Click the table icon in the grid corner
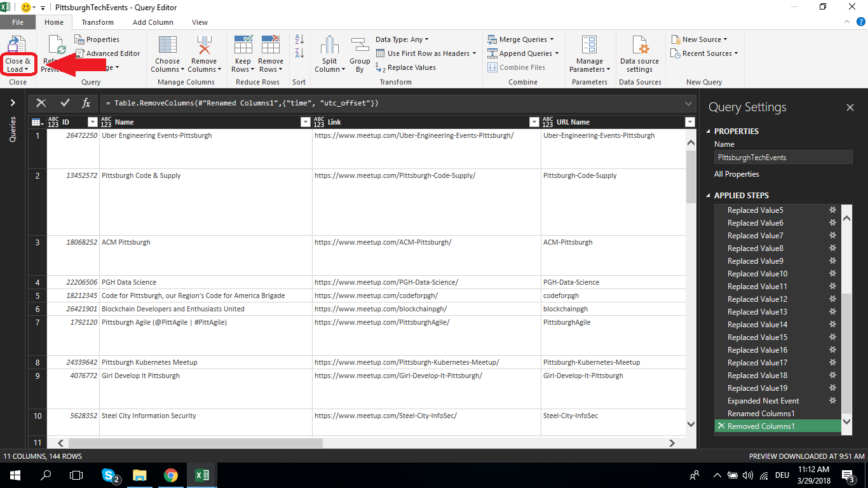Screen dimensions: 868x488 coord(37,122)
